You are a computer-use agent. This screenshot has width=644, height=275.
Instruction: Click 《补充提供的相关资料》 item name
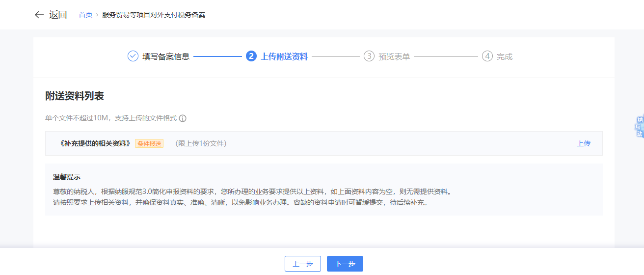[x=95, y=143]
